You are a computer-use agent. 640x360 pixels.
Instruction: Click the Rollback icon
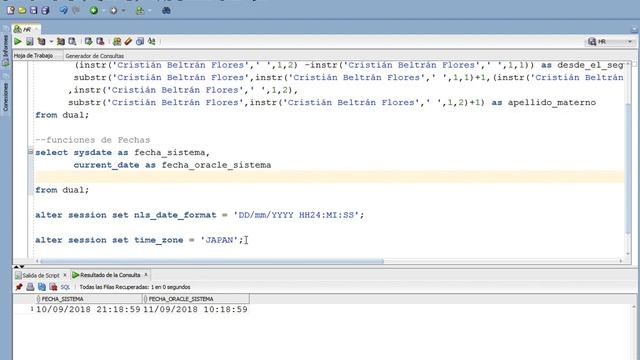click(100, 41)
